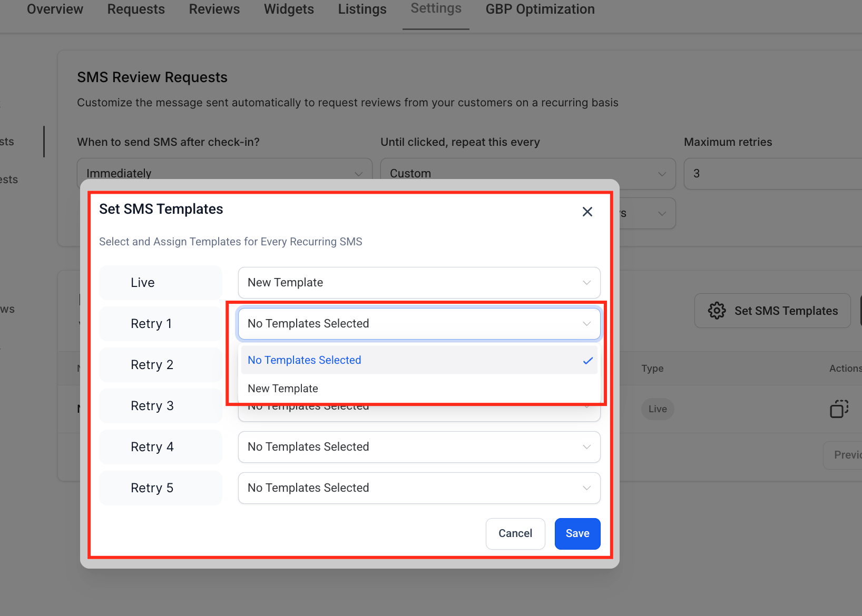This screenshot has width=862, height=616.
Task: Click the 'Set SMS Templates' dialog heading
Action: [161, 209]
